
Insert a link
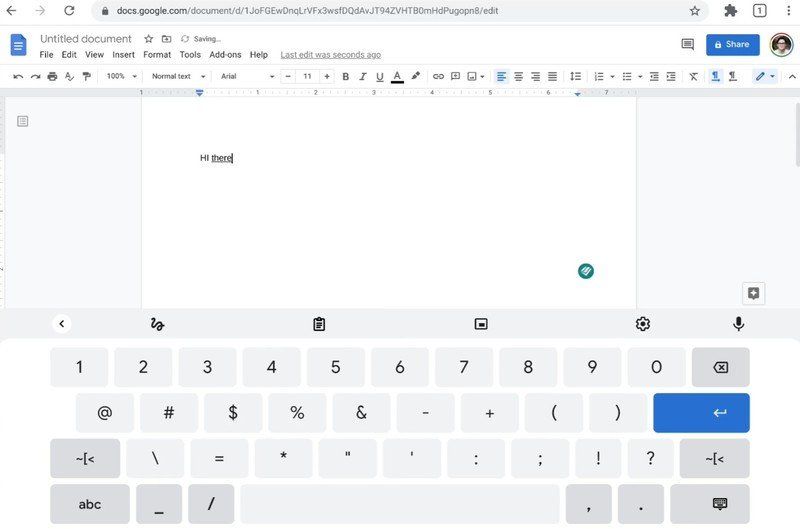coord(438,77)
